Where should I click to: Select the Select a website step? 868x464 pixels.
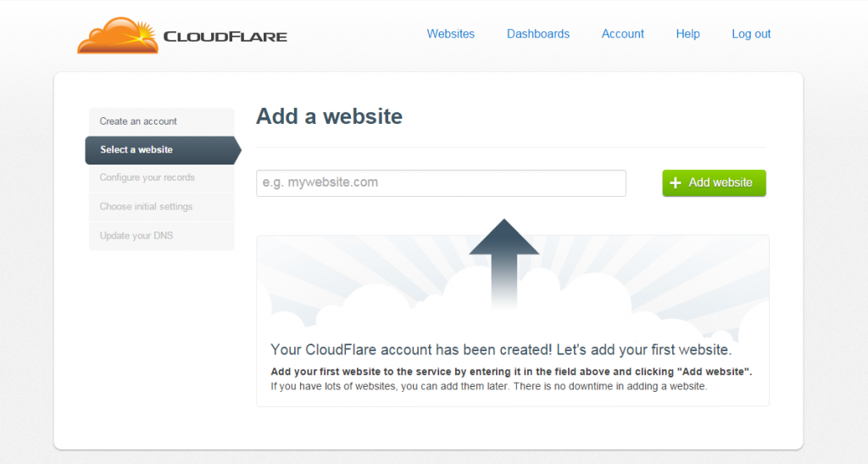[x=163, y=150]
